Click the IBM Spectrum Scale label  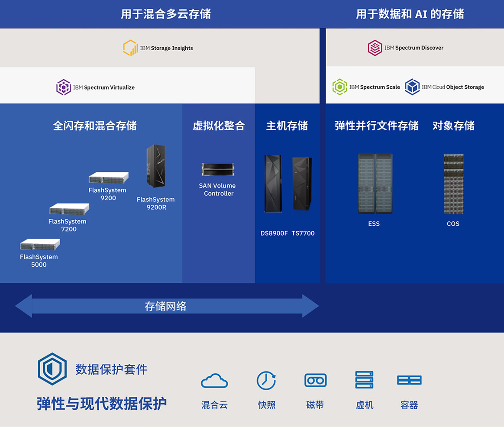coord(375,87)
